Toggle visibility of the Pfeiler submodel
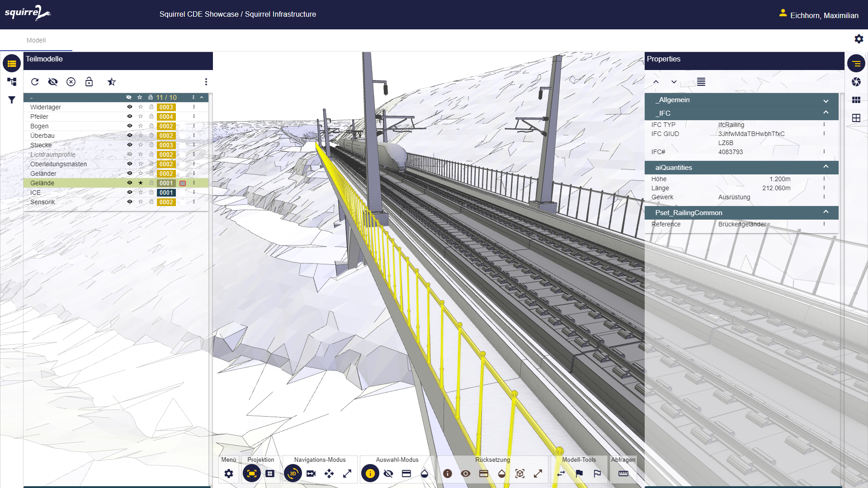Image resolution: width=868 pixels, height=488 pixels. tap(130, 117)
